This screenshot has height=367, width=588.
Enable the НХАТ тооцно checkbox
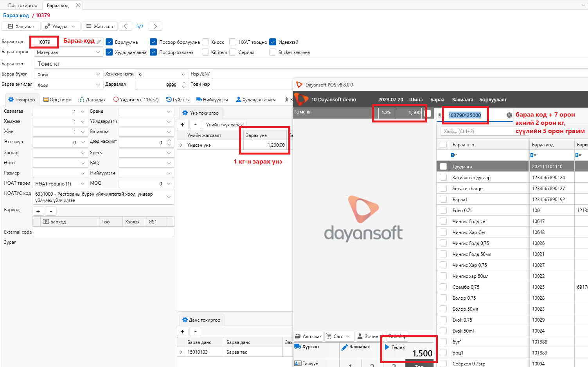(x=233, y=42)
